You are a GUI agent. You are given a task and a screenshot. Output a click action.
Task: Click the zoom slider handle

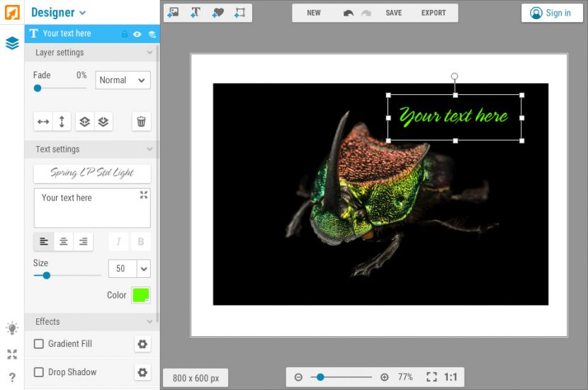(x=320, y=377)
